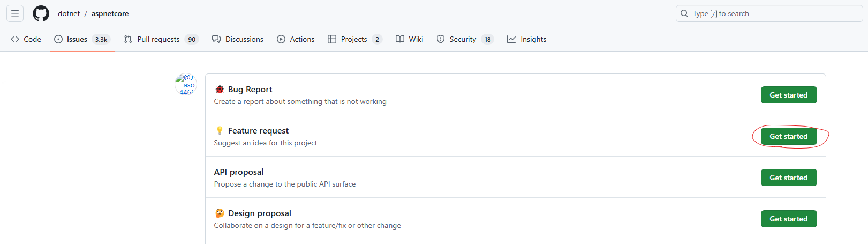This screenshot has height=244, width=868.
Task: Click 'Propose a change to the public API surface'
Action: 285,184
